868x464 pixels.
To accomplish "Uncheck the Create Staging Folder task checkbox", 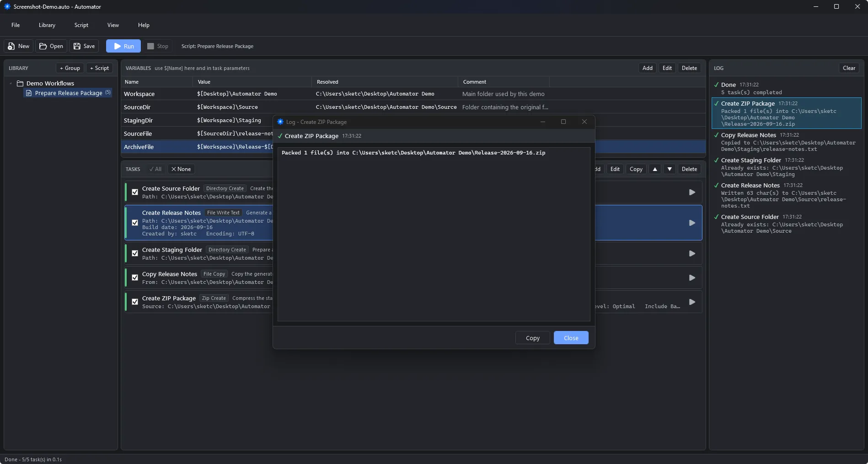I will coord(135,254).
